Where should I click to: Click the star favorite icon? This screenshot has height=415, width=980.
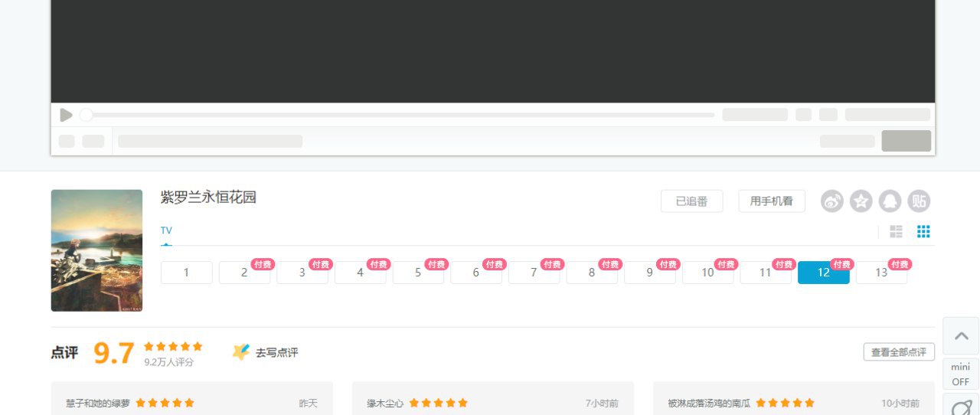point(861,201)
